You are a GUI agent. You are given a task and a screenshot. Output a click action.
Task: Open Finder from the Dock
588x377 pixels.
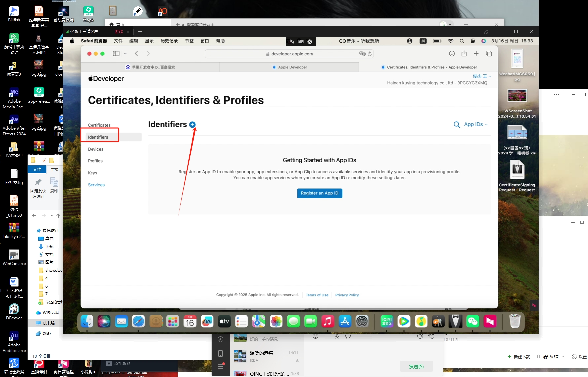(87, 321)
